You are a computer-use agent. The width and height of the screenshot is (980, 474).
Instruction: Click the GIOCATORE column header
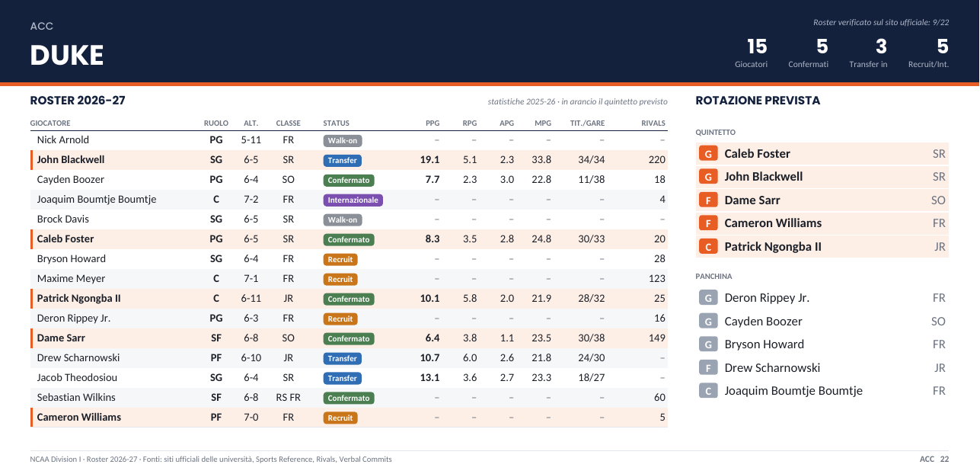pyautogui.click(x=50, y=123)
